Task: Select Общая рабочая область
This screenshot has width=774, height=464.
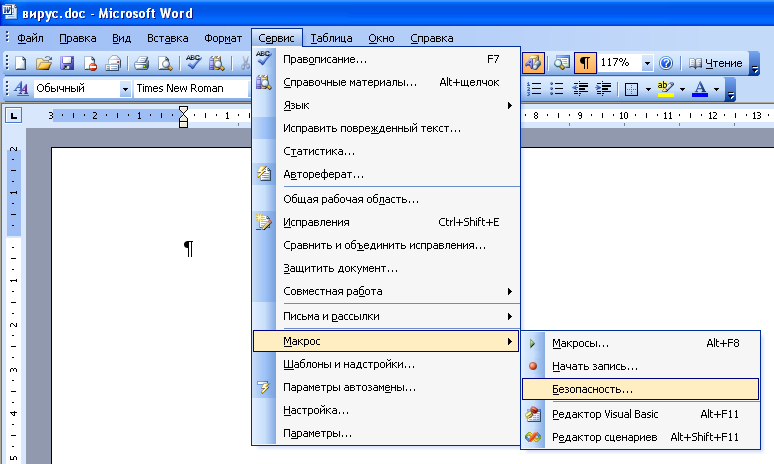Action: (x=386, y=199)
